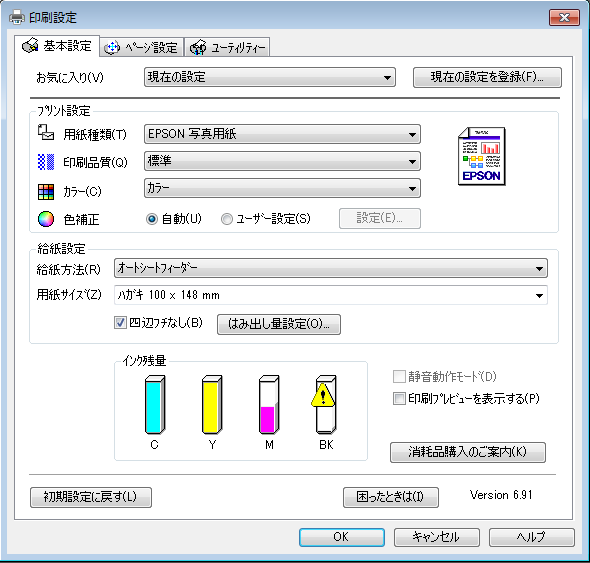
Task: Click the EPSON document preview image
Action: 482,156
